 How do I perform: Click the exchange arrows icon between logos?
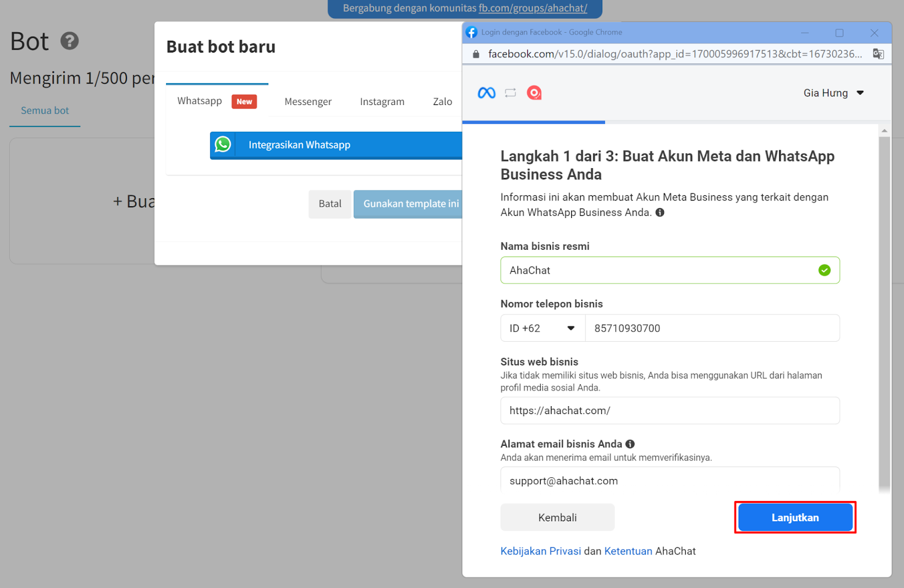coord(511,93)
